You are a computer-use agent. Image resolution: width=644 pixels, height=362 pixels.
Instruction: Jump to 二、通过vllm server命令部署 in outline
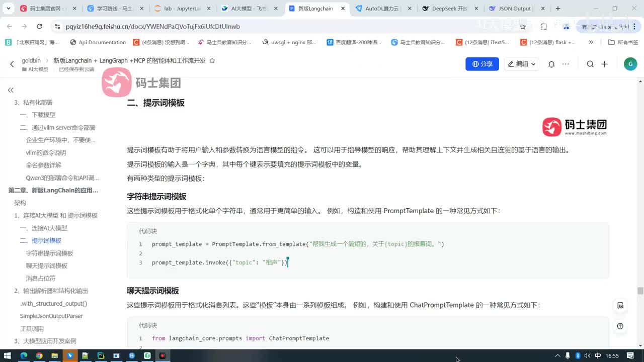pyautogui.click(x=58, y=127)
